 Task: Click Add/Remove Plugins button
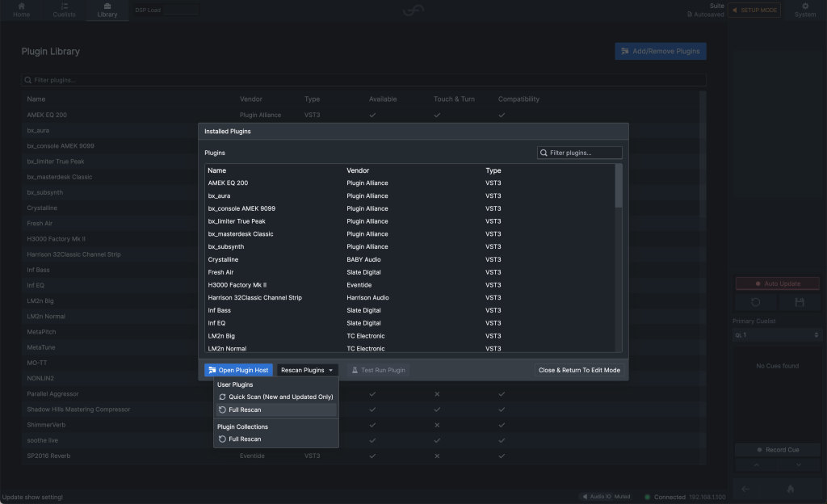click(661, 51)
